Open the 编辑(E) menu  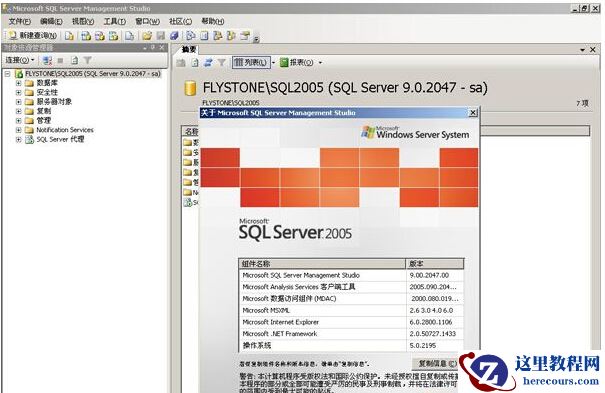[51, 21]
